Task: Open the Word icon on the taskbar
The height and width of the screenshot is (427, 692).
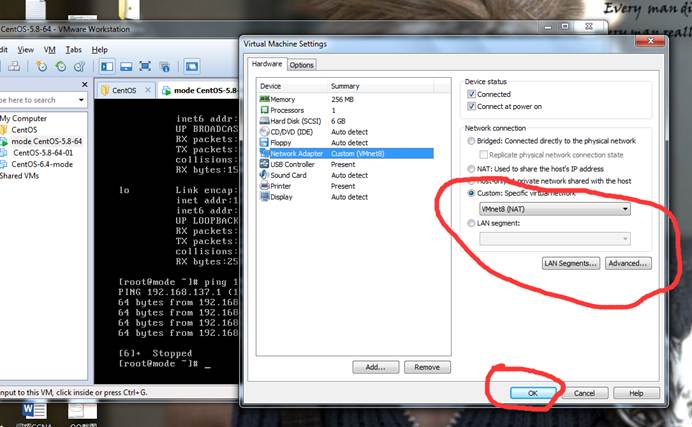Action: (x=34, y=410)
